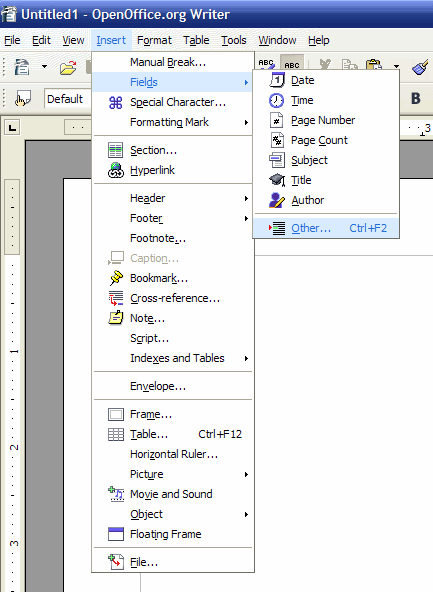Expand the Footer submenu
Screen dimensions: 433x592
173,218
